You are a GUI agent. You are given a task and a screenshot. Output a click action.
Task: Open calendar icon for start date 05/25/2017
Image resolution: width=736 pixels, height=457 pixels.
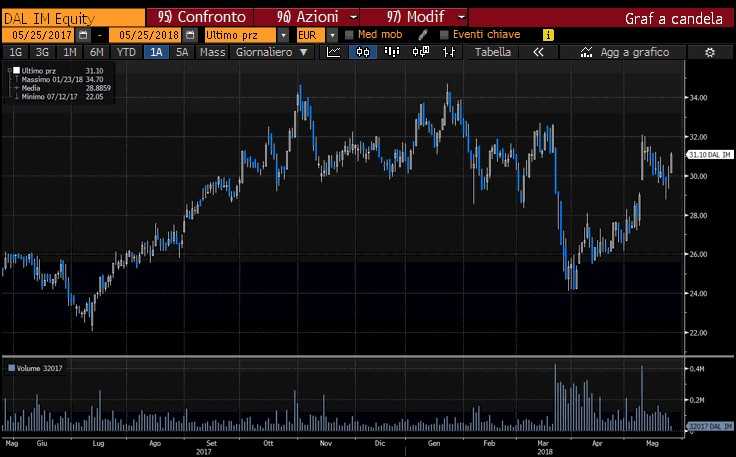[x=83, y=35]
